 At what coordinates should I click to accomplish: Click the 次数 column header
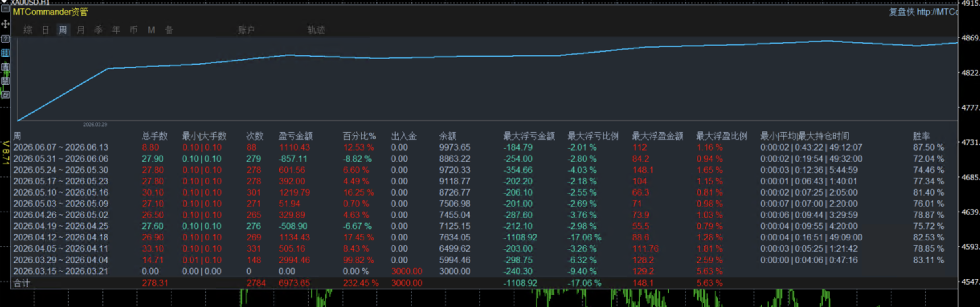click(x=255, y=136)
